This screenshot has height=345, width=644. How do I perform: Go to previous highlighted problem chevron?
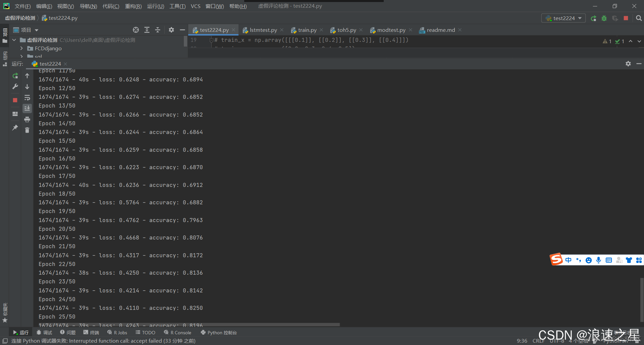[631, 41]
